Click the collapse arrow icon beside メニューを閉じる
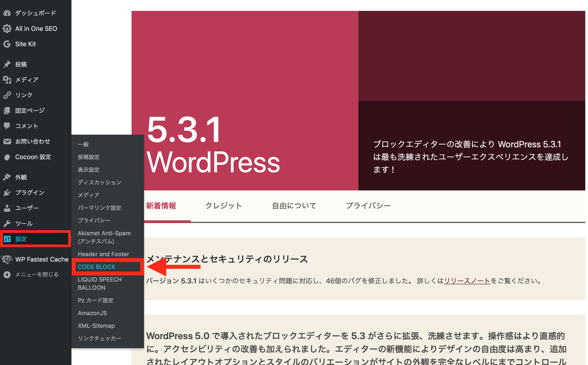 tap(7, 275)
